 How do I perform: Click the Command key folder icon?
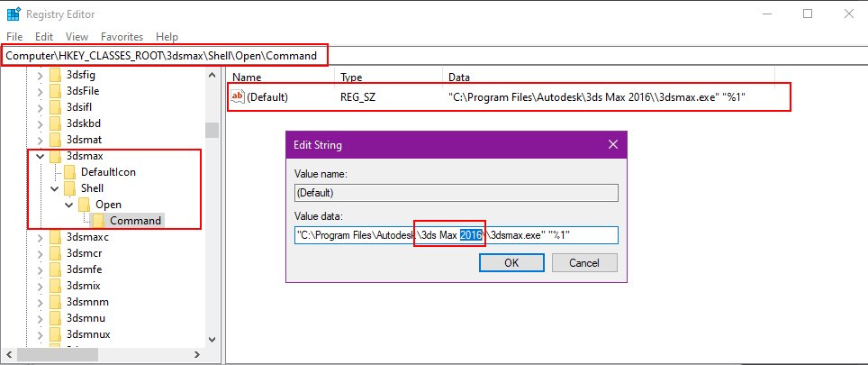click(99, 220)
